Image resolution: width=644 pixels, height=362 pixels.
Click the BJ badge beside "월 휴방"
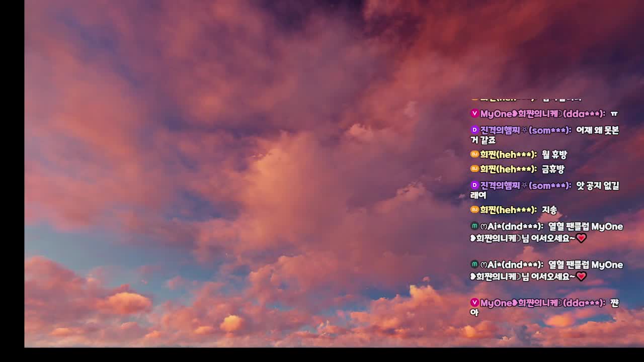pyautogui.click(x=474, y=154)
